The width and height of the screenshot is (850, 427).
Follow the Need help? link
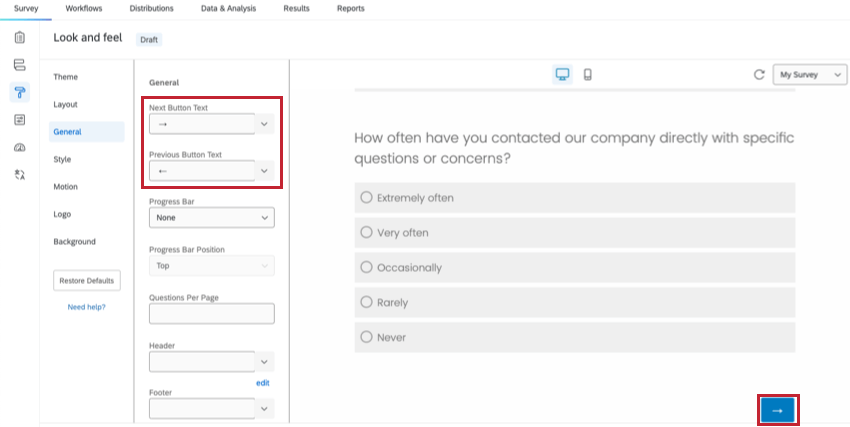tap(86, 307)
